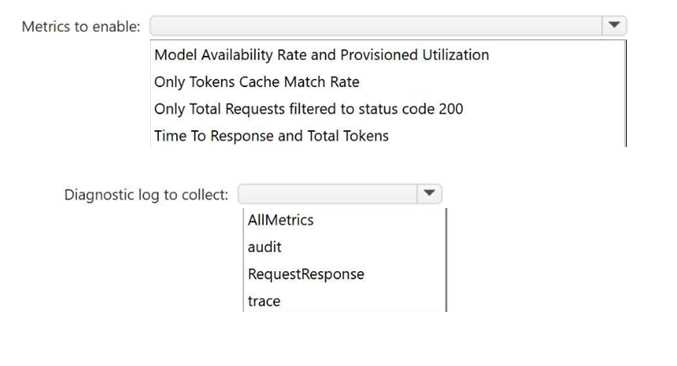The height and width of the screenshot is (366, 677).
Task: Expand the Diagnostic log to collect dropdown arrow
Action: pos(429,193)
